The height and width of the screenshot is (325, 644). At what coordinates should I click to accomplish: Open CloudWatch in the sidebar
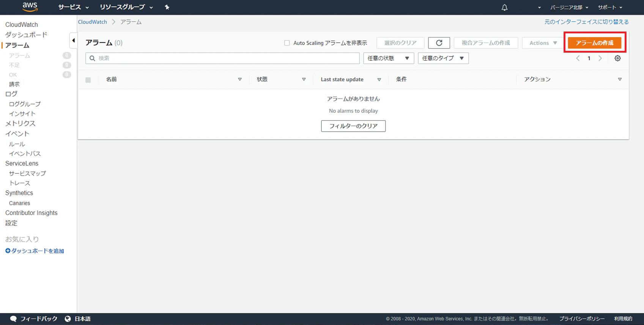coord(22,25)
